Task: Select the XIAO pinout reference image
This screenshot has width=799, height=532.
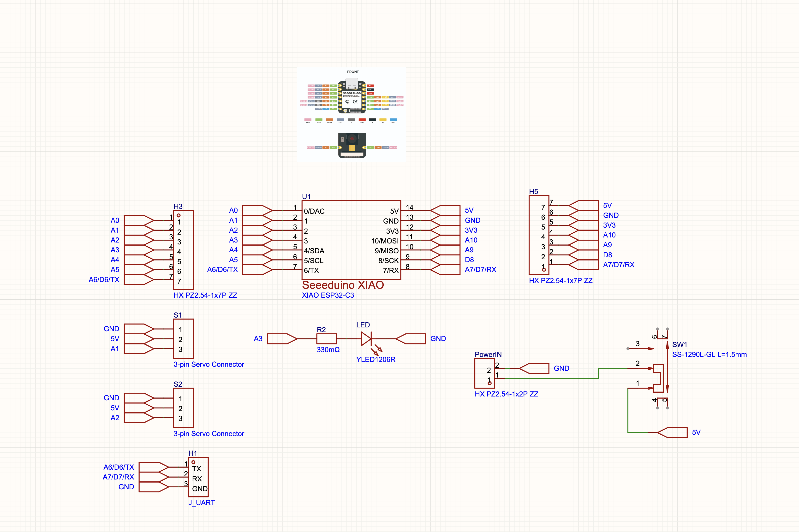Action: point(351,114)
